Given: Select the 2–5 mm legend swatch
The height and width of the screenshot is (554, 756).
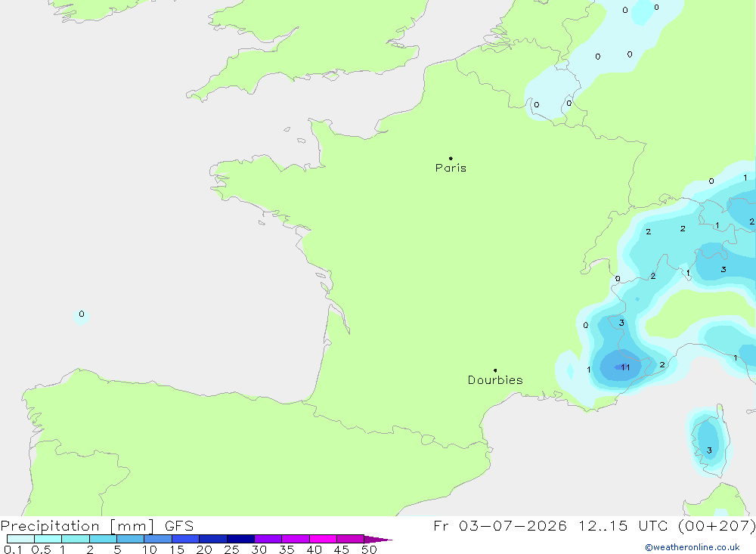Looking at the screenshot, I should coord(103,539).
